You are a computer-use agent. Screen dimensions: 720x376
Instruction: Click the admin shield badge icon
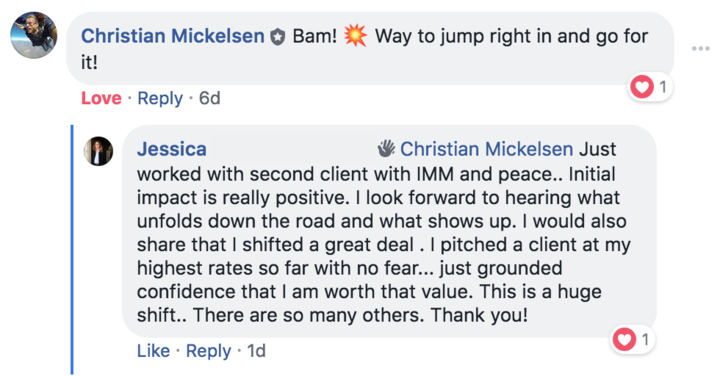[x=277, y=37]
